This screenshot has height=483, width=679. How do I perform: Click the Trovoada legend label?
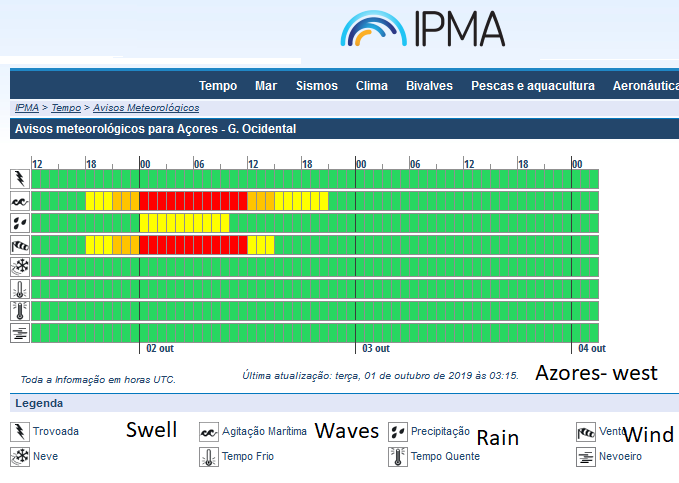[56, 431]
